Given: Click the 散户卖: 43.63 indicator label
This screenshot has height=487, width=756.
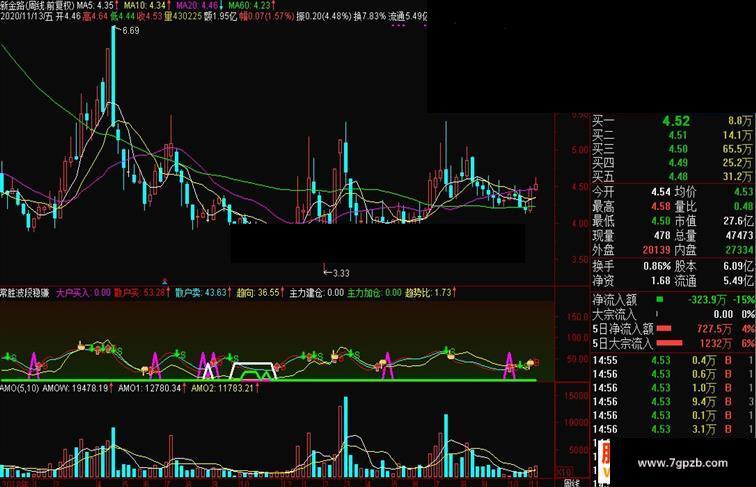Looking at the screenshot, I should point(203,293).
